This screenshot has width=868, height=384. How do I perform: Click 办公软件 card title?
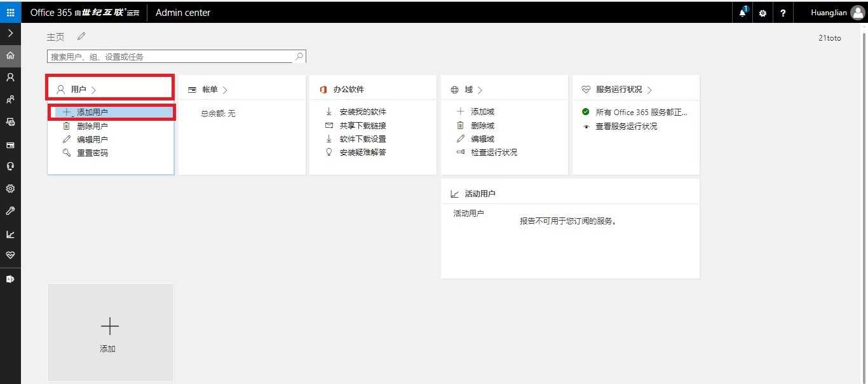pyautogui.click(x=349, y=90)
